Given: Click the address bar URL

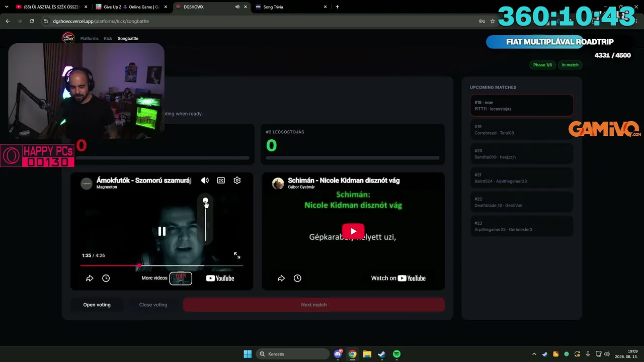Looking at the screenshot, I should click(101, 21).
